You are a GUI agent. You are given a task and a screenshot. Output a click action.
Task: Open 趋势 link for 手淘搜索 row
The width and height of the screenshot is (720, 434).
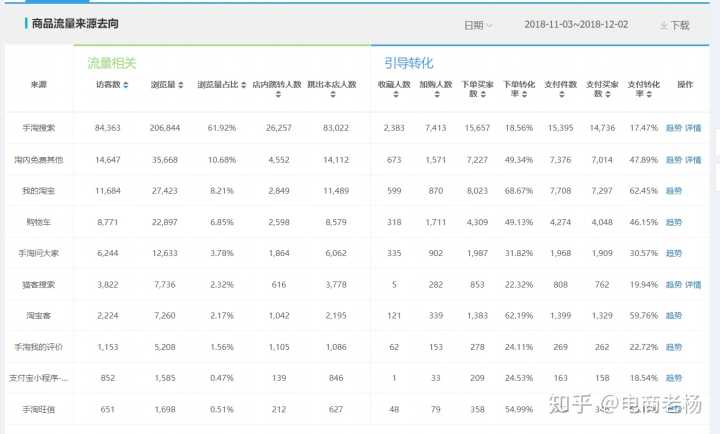pyautogui.click(x=673, y=128)
